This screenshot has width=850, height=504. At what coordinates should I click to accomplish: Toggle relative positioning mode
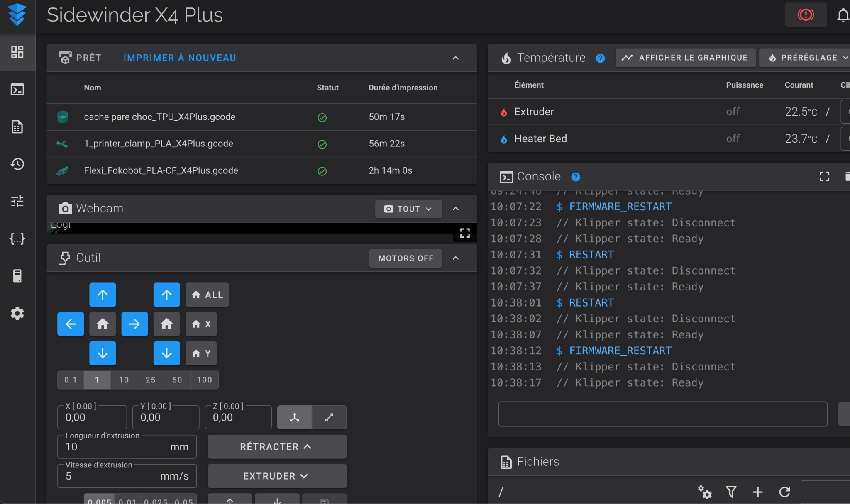pyautogui.click(x=329, y=417)
